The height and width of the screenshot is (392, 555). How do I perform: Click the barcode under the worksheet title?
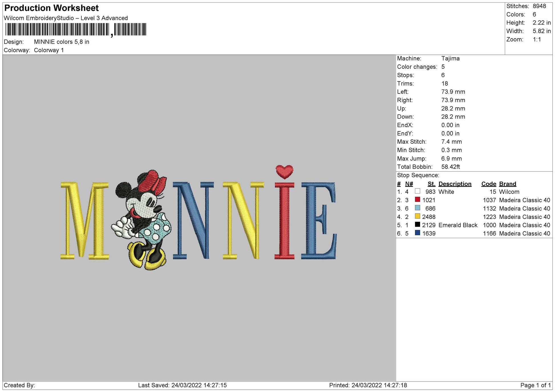(x=76, y=29)
